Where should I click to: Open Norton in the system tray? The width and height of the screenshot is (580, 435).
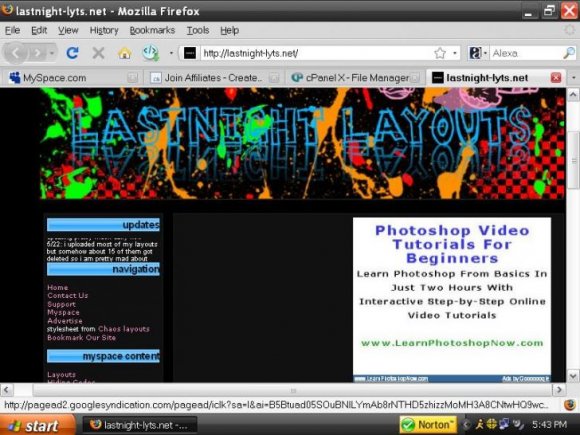point(428,425)
